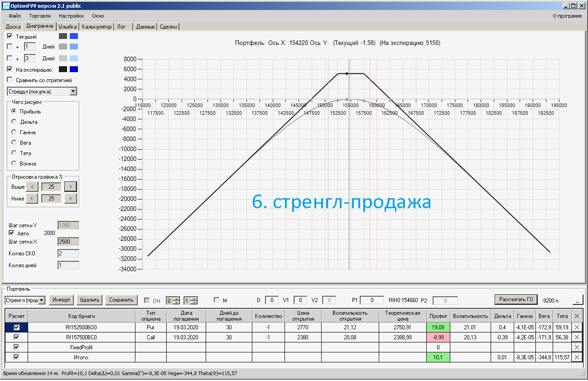588x381 pixels.
Task: Switch to the Улыбка tab
Action: [68, 27]
